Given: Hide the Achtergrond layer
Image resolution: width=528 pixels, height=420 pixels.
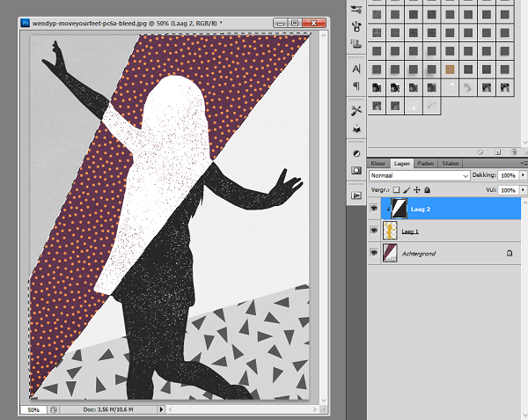Looking at the screenshot, I should pyautogui.click(x=376, y=254).
